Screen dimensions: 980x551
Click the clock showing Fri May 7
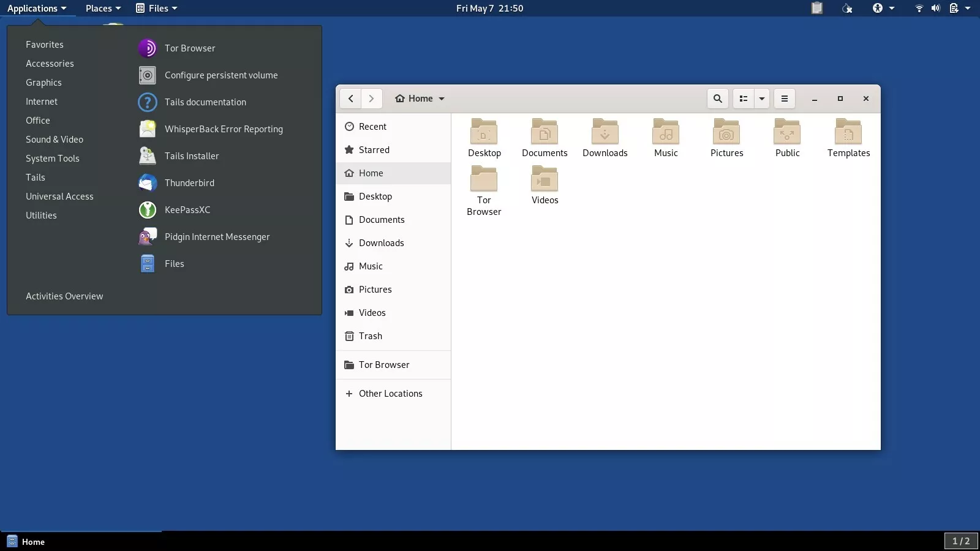point(489,8)
